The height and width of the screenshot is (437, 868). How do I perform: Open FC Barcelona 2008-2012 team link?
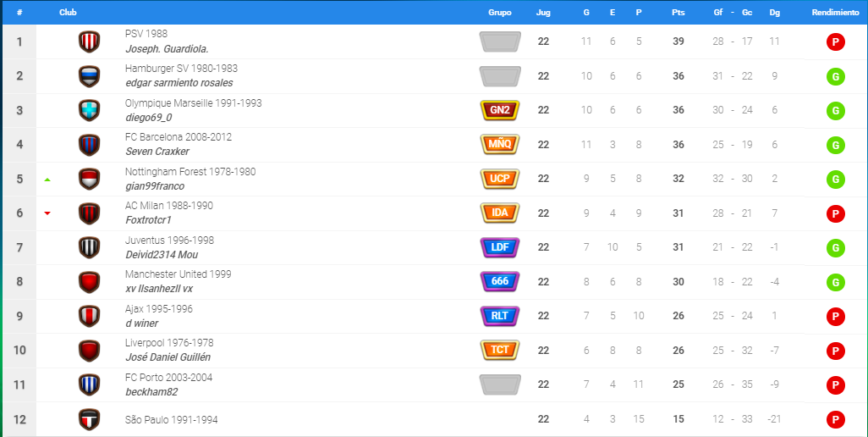pyautogui.click(x=179, y=137)
